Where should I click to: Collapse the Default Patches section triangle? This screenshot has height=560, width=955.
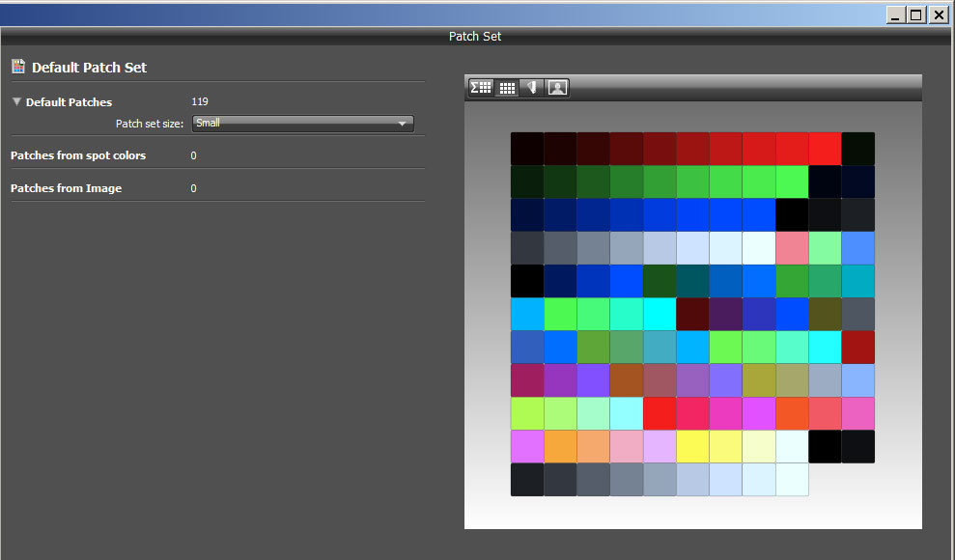pos(16,101)
